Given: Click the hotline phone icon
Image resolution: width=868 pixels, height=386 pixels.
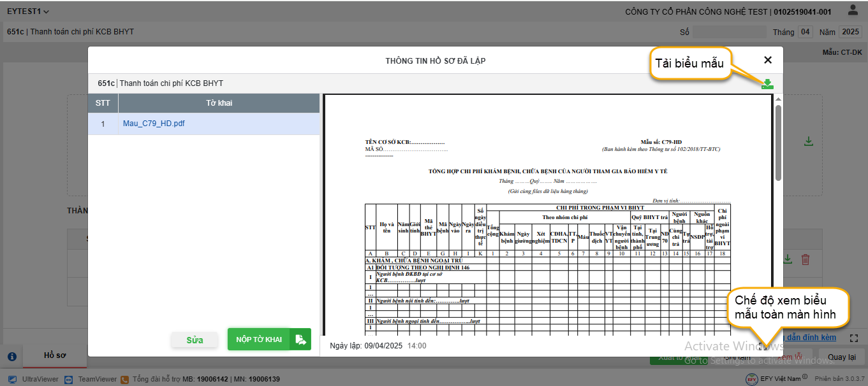Looking at the screenshot, I should click(x=125, y=379).
